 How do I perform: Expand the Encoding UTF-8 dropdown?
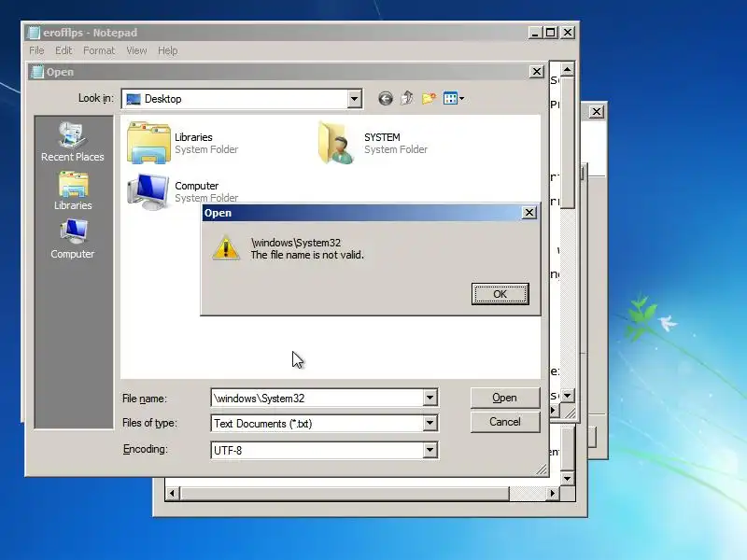tap(430, 450)
